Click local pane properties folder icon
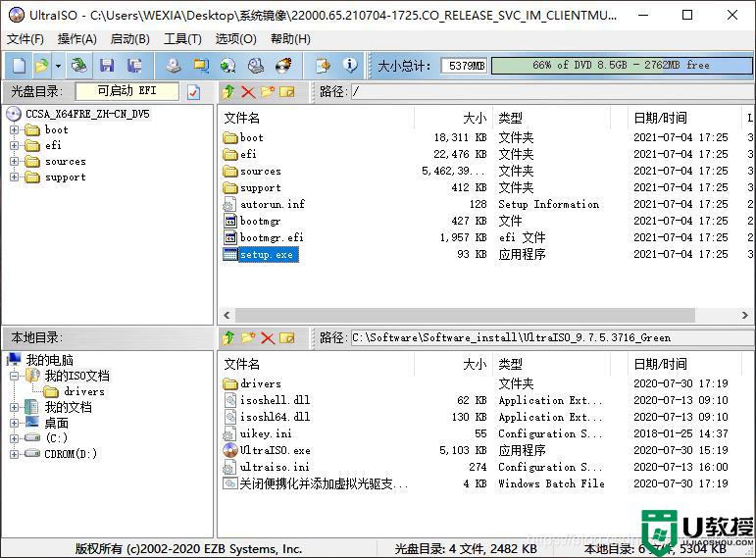 (287, 337)
